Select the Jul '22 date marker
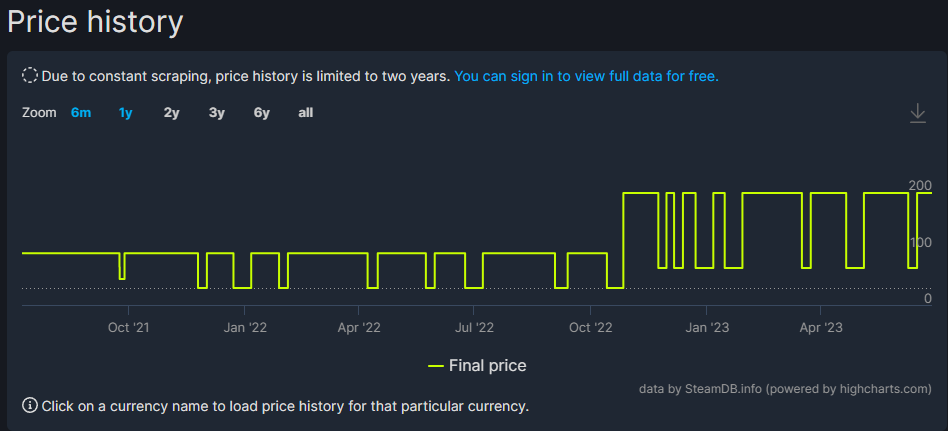This screenshot has width=948, height=431. coord(475,327)
